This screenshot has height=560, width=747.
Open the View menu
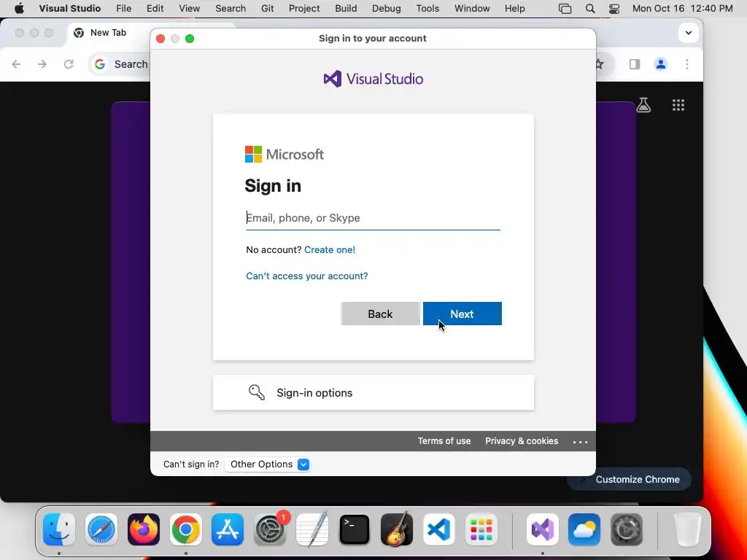(x=189, y=9)
